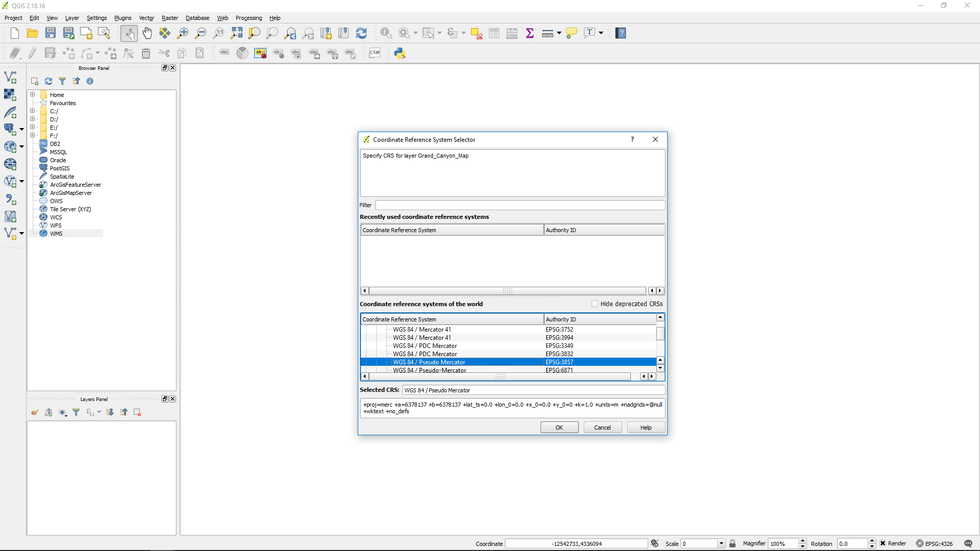The image size is (980, 551).
Task: Open the Raster menu
Action: point(169,18)
